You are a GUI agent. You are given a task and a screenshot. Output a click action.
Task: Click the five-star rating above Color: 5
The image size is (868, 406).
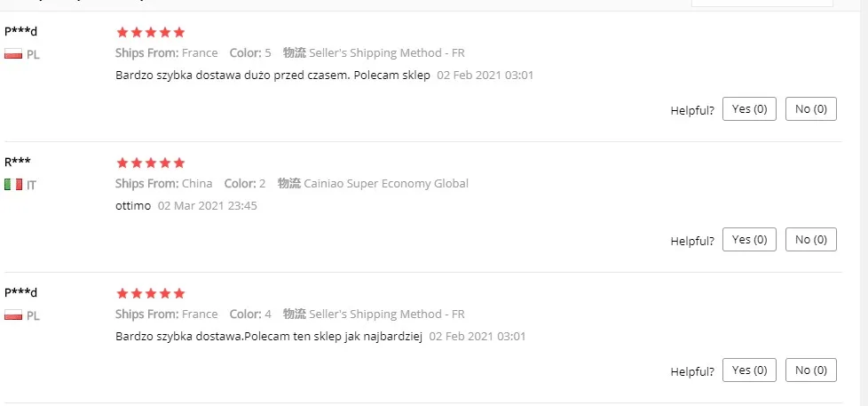(x=151, y=33)
